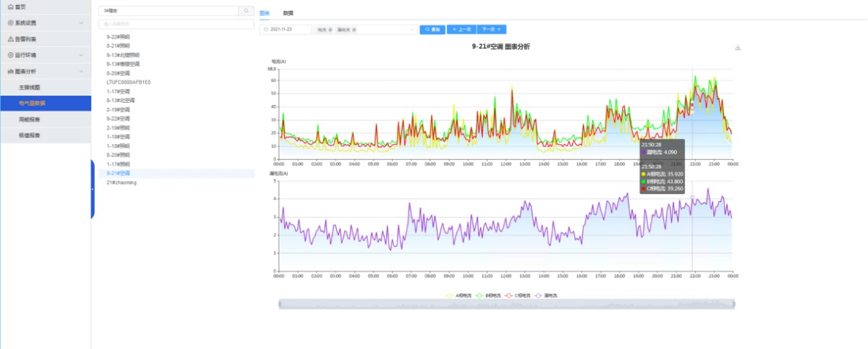Click the device search box containing 3#
Image resolution: width=868 pixels, height=349 pixels.
pos(169,11)
